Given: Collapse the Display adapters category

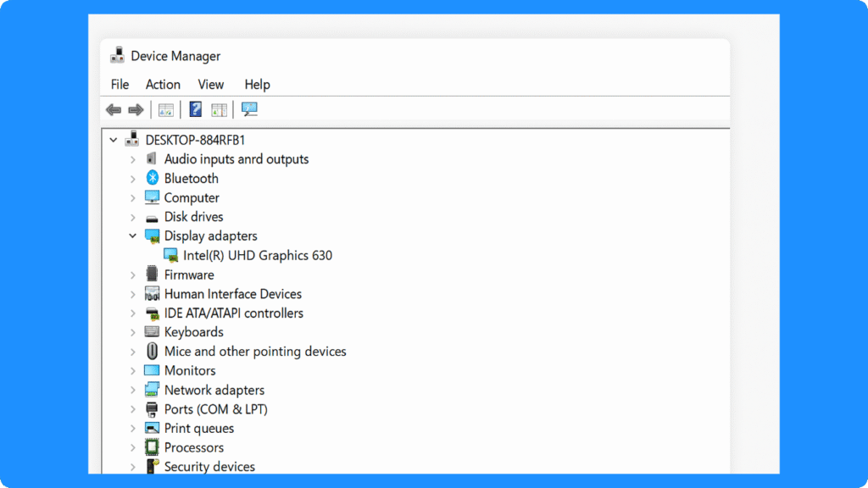Looking at the screenshot, I should pos(133,236).
